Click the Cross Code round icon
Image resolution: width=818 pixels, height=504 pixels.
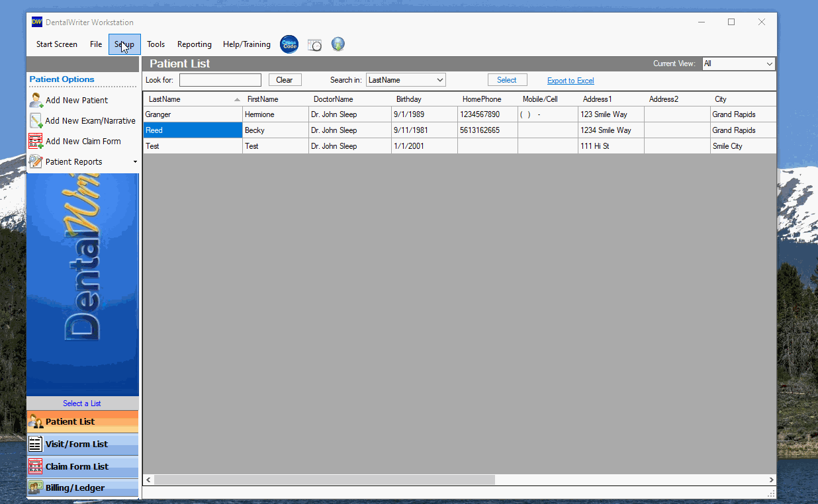click(289, 44)
